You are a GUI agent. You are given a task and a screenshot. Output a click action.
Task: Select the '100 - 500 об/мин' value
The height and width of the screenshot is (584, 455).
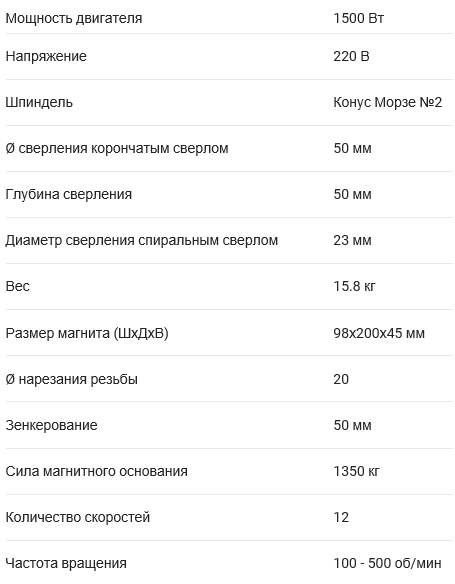pyautogui.click(x=387, y=564)
